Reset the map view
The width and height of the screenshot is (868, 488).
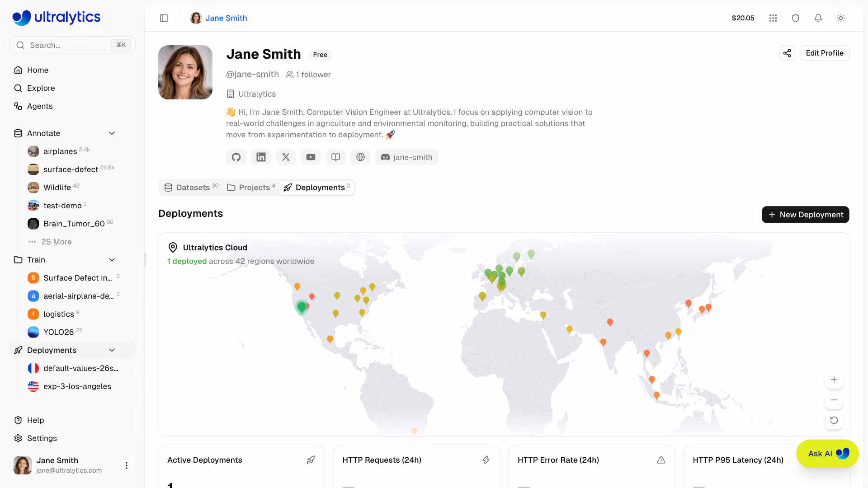pyautogui.click(x=834, y=420)
